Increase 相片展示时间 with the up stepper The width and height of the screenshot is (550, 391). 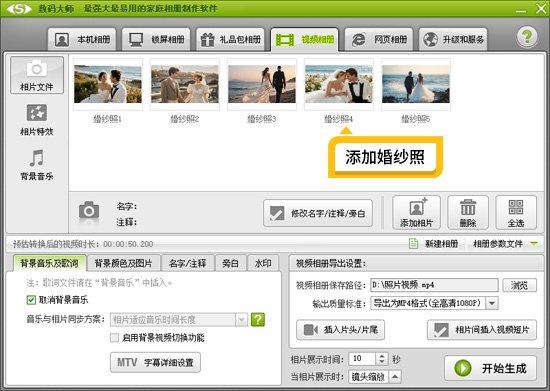pos(382,356)
